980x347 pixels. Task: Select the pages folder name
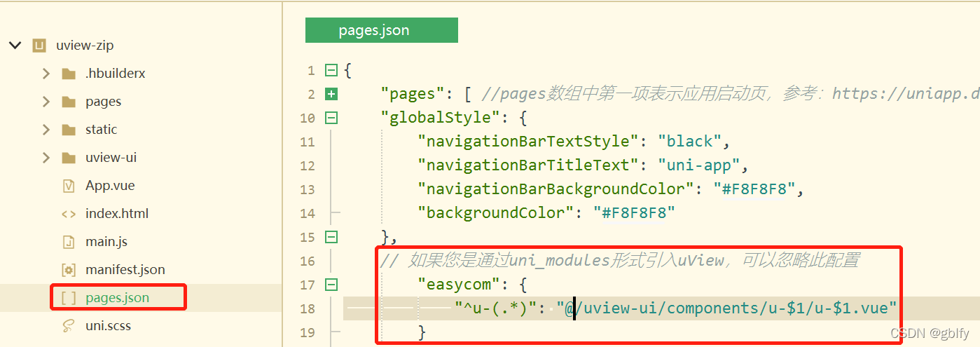pos(104,102)
